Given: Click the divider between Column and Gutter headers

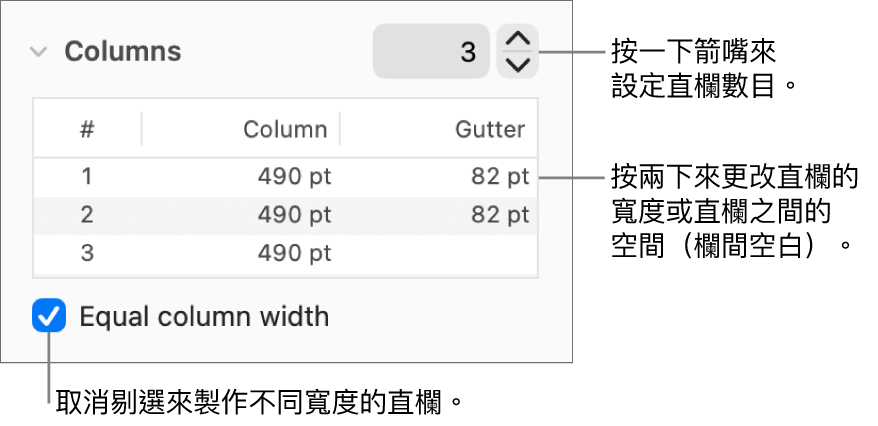Looking at the screenshot, I should (340, 129).
